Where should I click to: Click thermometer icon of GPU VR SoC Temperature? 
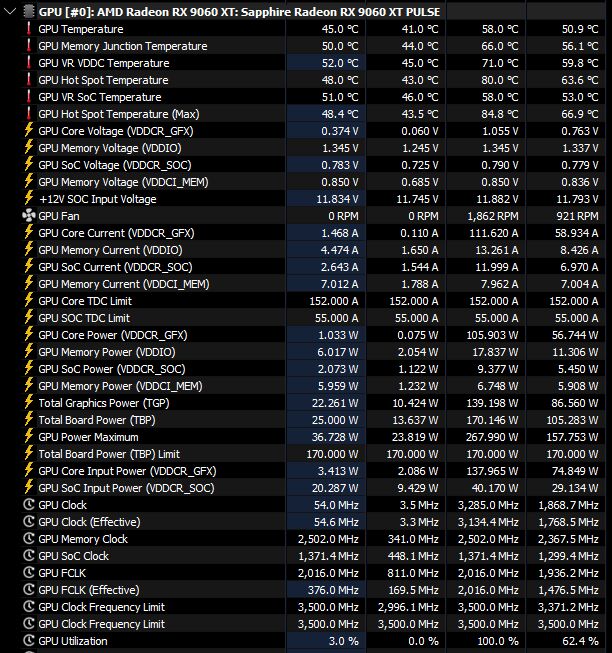point(28,97)
